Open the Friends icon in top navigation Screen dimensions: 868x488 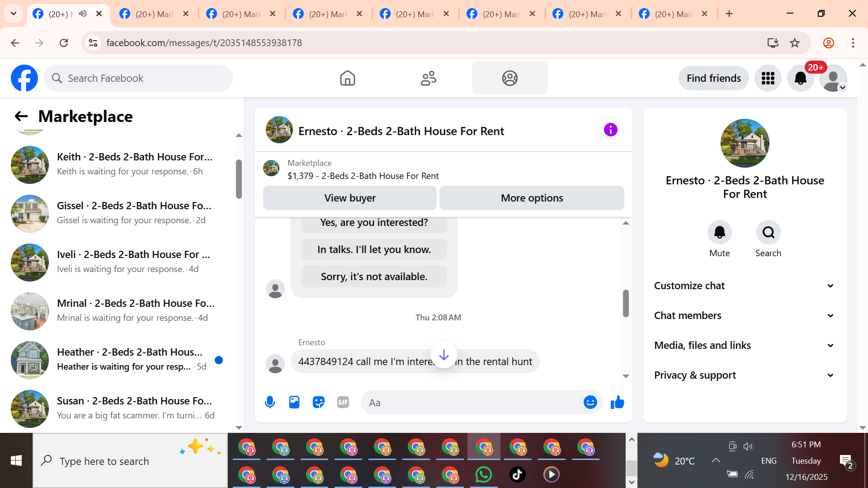429,78
